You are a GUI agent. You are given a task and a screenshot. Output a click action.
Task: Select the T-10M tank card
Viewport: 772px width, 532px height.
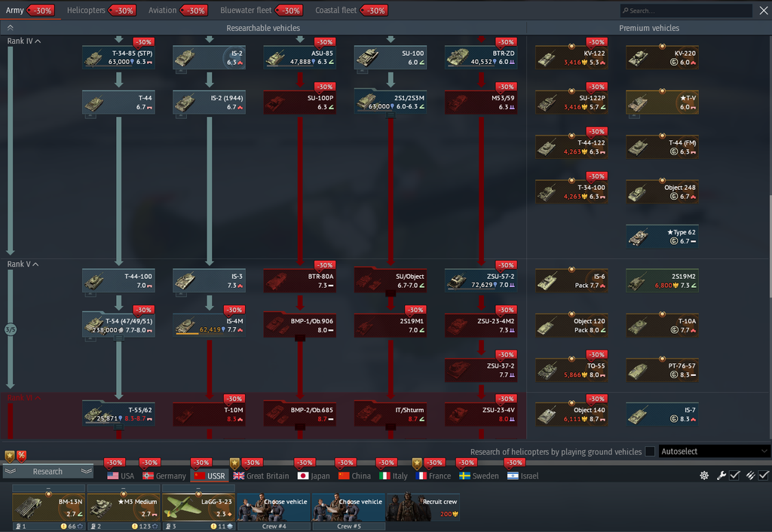click(x=210, y=414)
